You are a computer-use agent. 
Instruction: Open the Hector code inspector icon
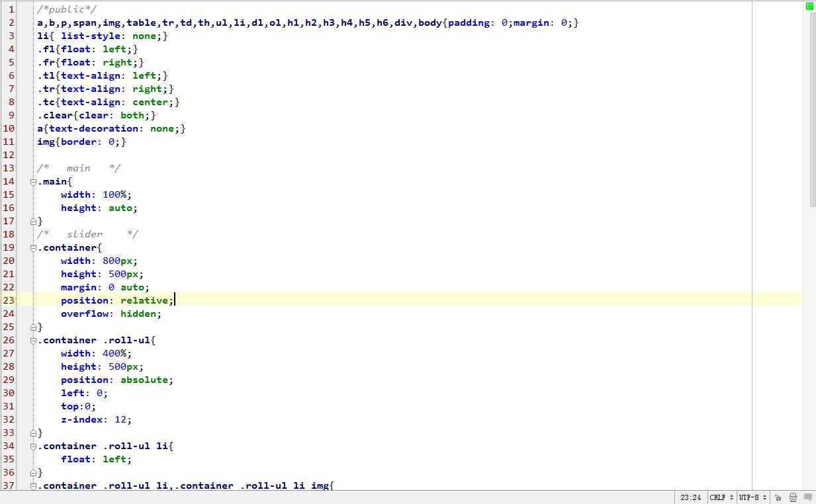[x=793, y=497]
